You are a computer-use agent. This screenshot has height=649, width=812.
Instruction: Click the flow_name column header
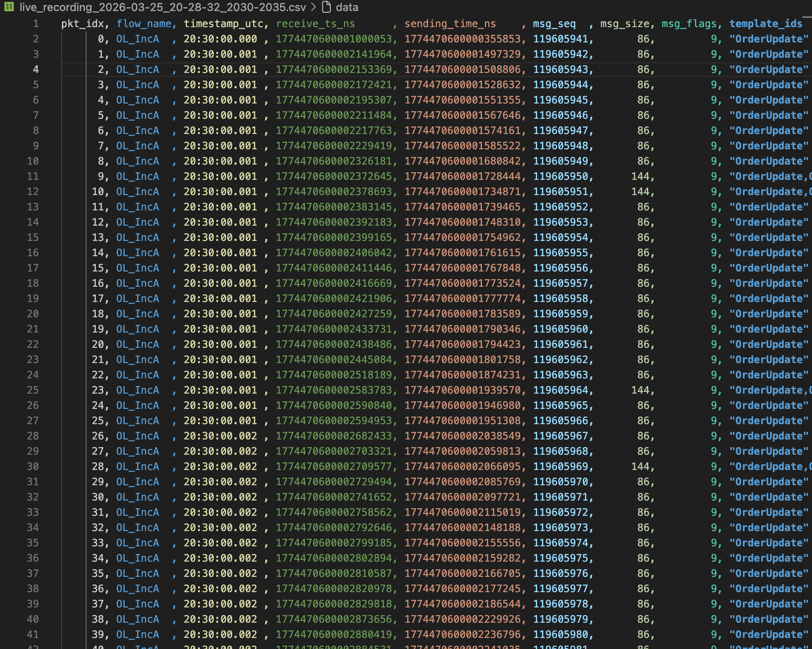[144, 24]
